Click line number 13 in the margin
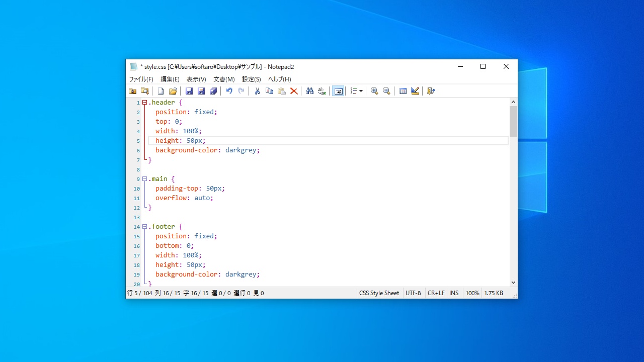Viewport: 644px width, 362px height. point(136,218)
